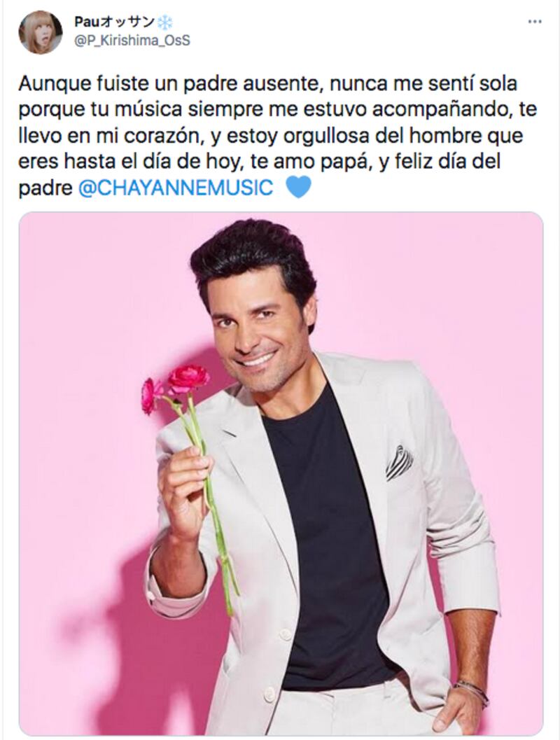This screenshot has height=740, width=560.
Task: Open the @P_Kirishima_OsS handle profile
Action: click(132, 41)
